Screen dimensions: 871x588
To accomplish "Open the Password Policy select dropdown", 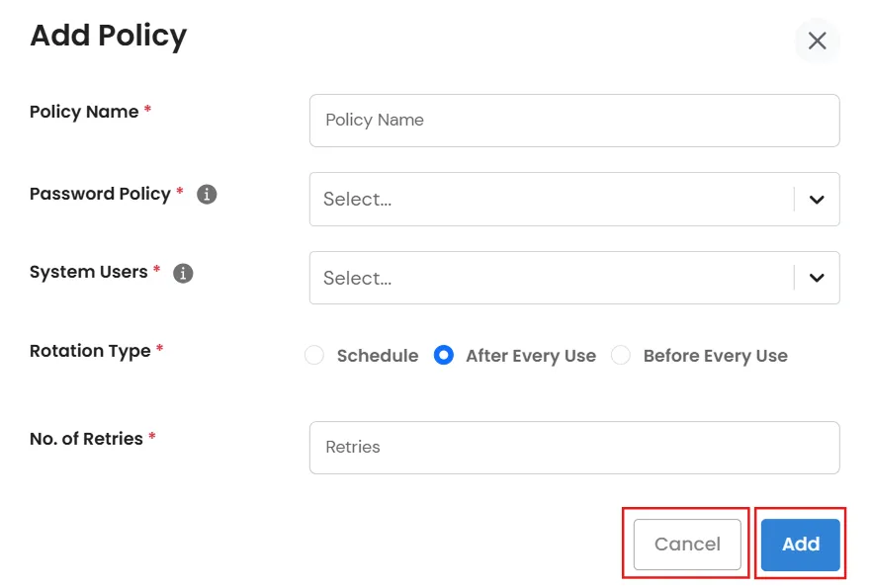I will pos(574,200).
